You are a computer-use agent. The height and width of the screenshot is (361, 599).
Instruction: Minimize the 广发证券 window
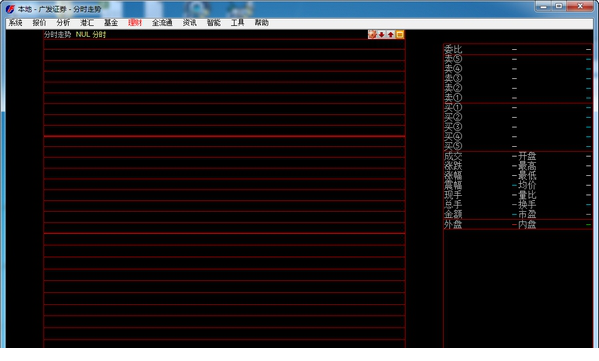coord(543,6)
